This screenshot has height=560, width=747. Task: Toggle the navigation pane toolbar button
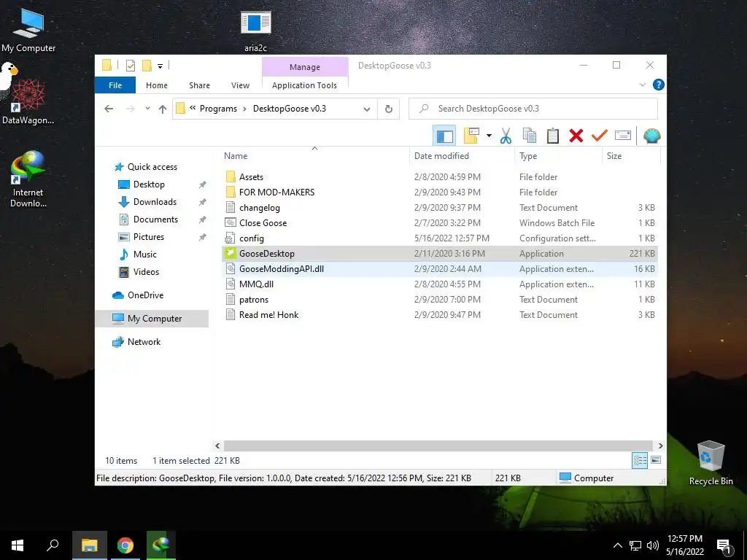pyautogui.click(x=444, y=136)
